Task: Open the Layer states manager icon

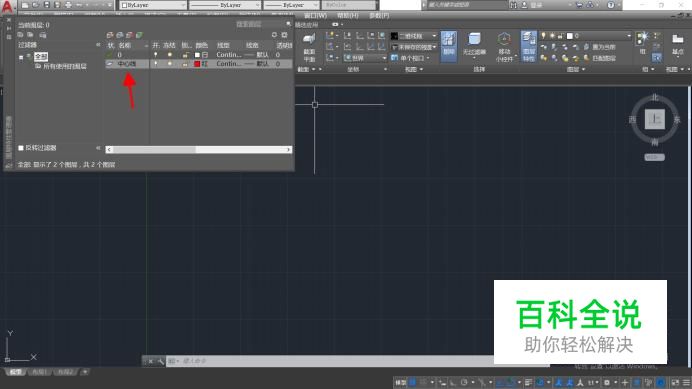Action: click(x=43, y=35)
